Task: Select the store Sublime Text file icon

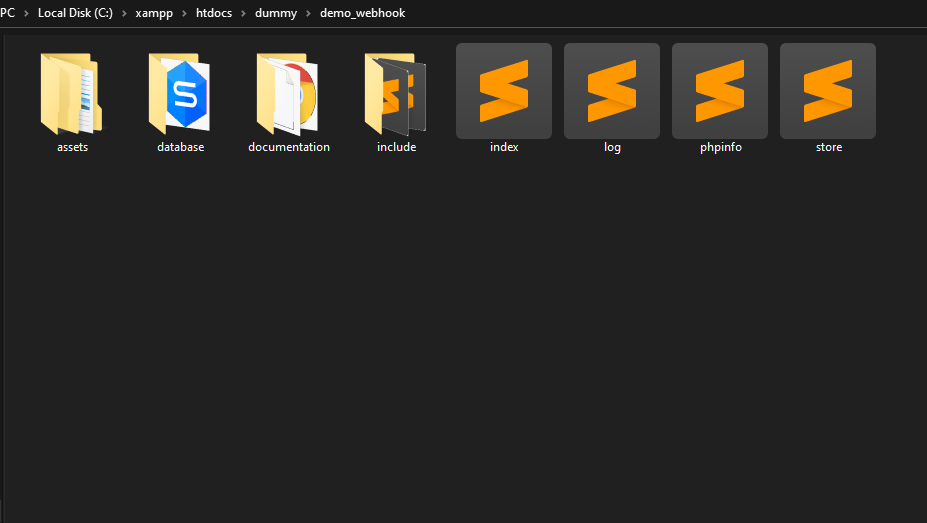Action: coord(828,91)
